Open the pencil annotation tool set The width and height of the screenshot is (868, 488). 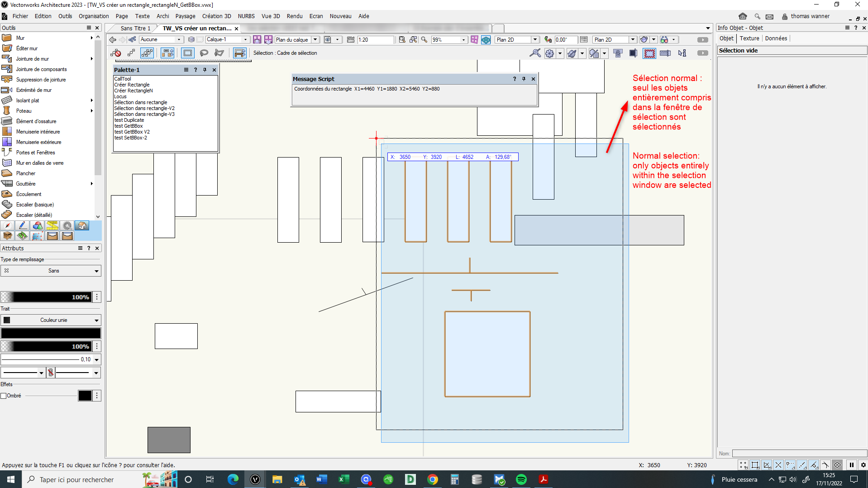click(22, 225)
